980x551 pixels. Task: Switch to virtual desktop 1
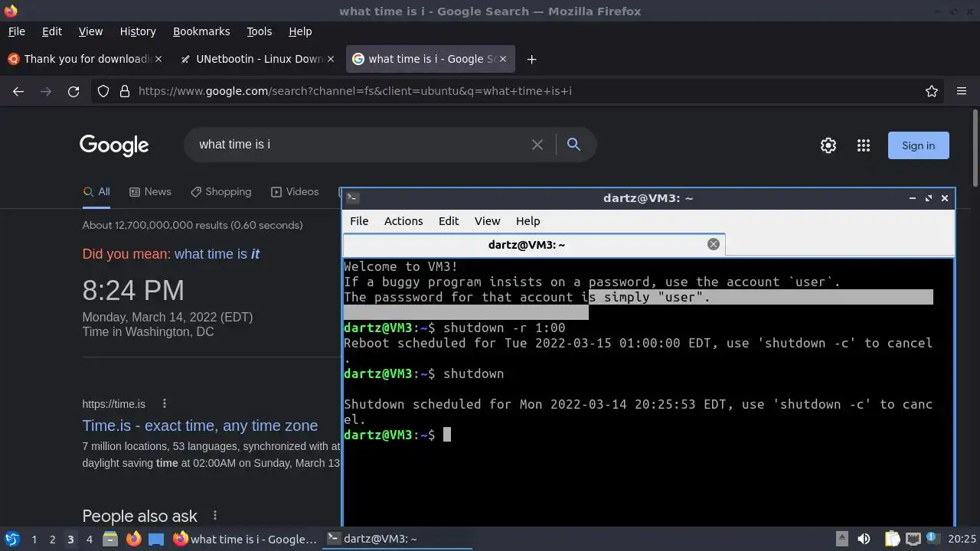[x=34, y=539]
